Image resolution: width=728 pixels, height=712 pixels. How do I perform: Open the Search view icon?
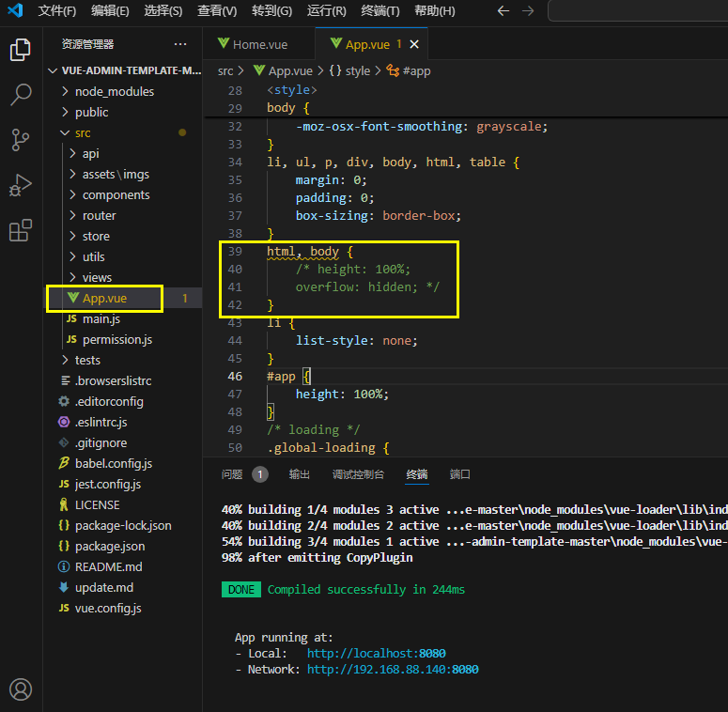tap(21, 95)
